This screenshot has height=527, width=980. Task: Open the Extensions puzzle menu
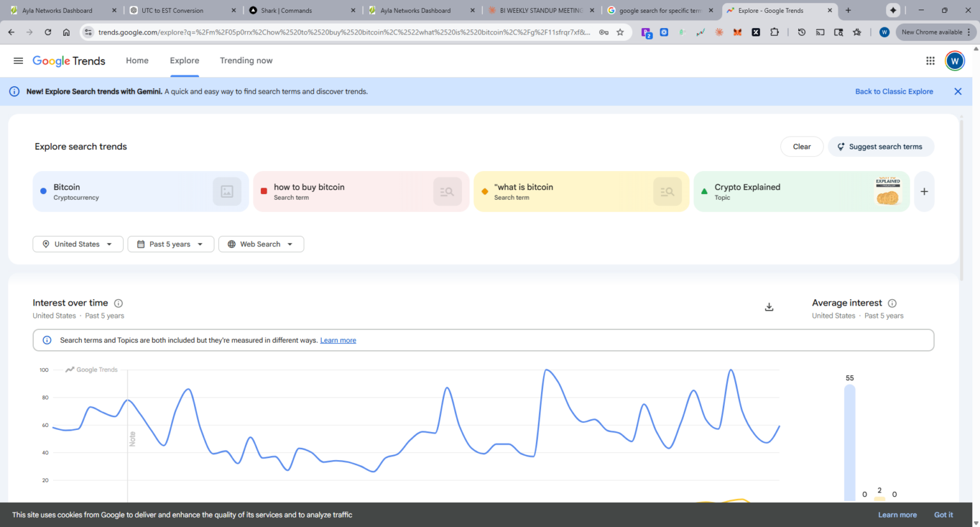click(775, 32)
